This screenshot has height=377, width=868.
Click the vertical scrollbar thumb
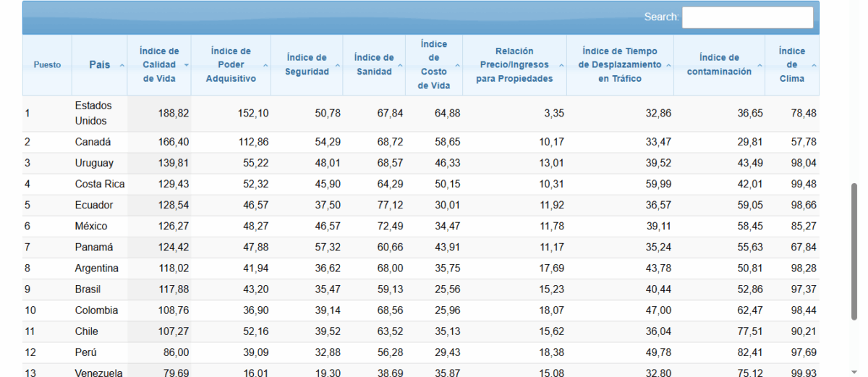pyautogui.click(x=855, y=250)
